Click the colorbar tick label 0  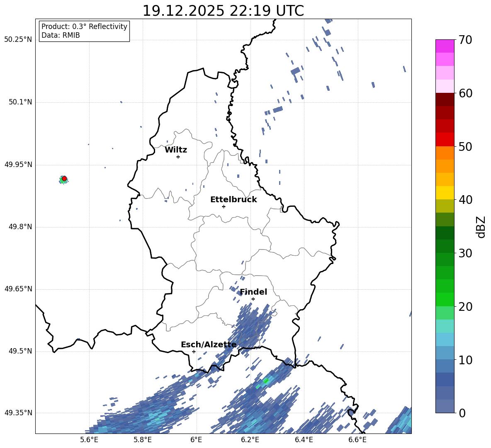(462, 413)
